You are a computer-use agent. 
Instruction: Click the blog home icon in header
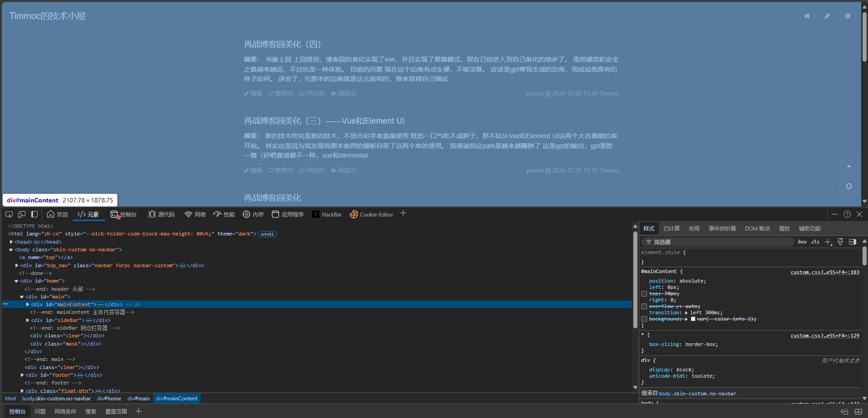(x=807, y=16)
